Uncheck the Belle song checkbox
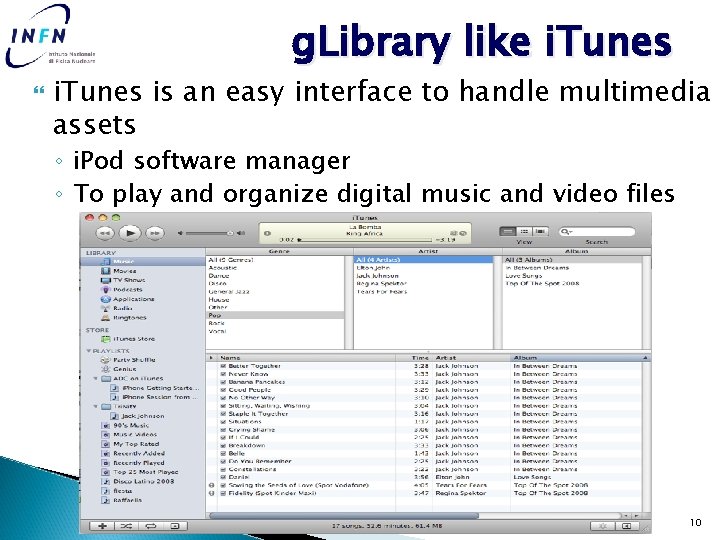 click(x=224, y=453)
